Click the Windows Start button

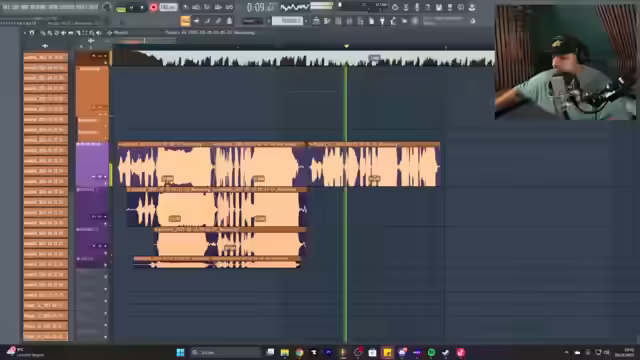tap(180, 352)
